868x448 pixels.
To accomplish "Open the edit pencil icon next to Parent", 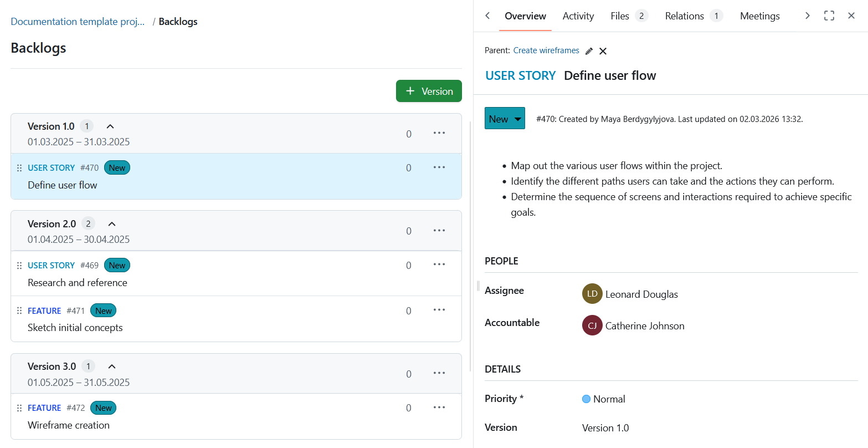I will [588, 50].
